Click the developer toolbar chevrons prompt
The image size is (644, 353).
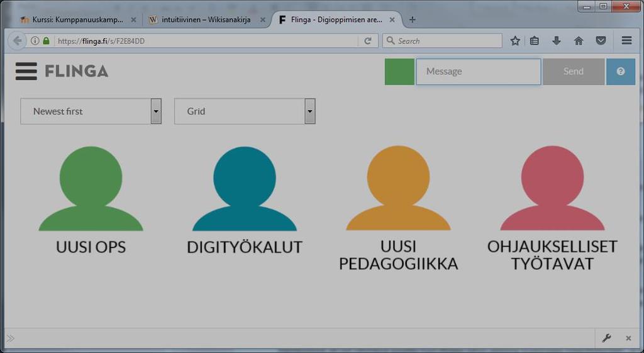(10, 338)
